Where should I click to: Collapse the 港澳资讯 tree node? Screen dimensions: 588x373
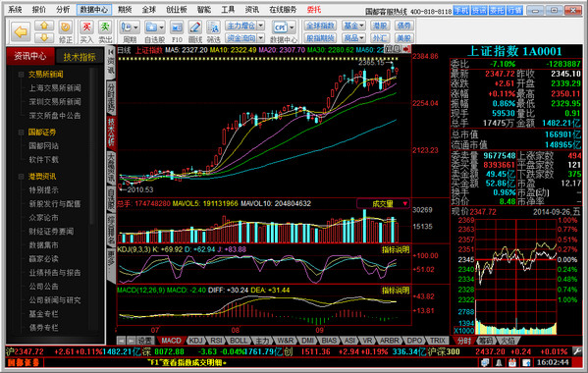point(22,177)
